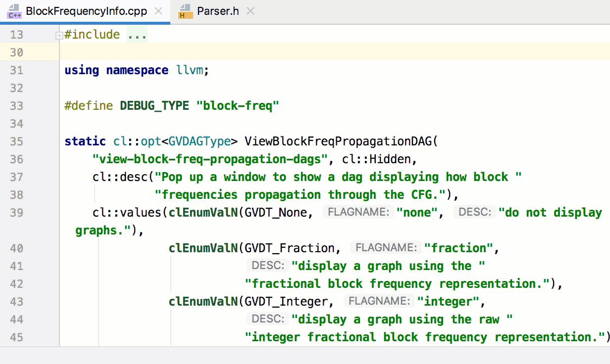610x364 pixels.
Task: Click the GVDAGType identifier on line 35
Action: click(199, 141)
